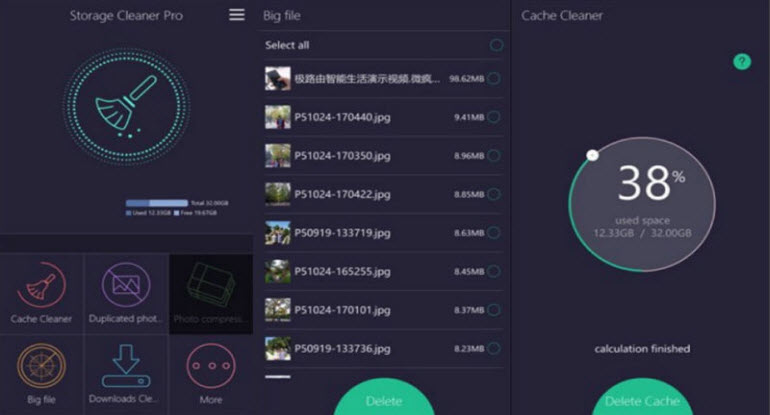Toggle the Select all checkbox
The image size is (770, 415).
[496, 45]
